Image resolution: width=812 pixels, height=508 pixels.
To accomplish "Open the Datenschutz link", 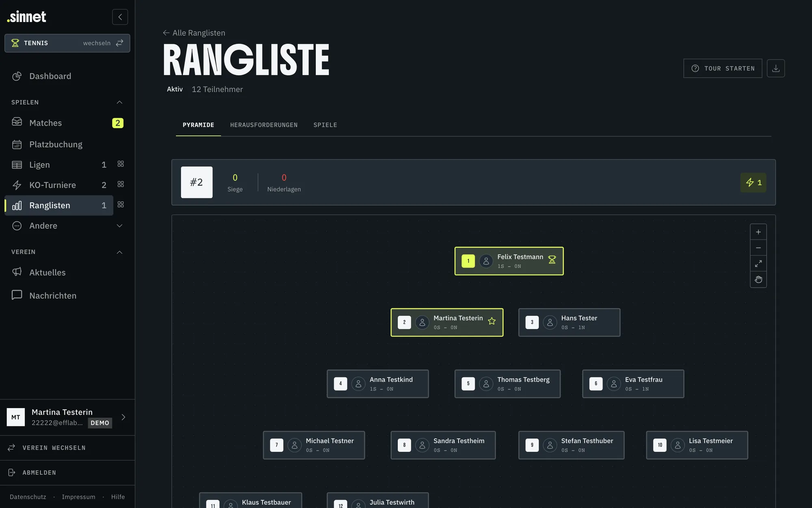I will click(x=28, y=497).
